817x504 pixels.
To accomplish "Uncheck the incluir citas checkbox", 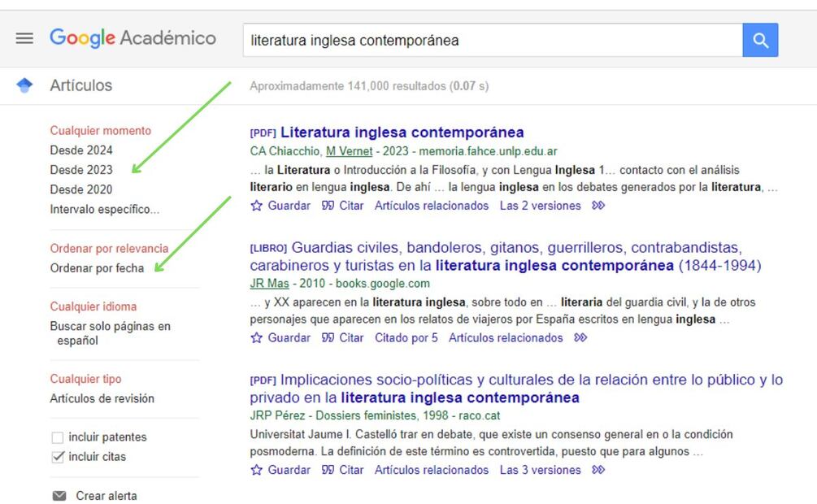I will [58, 457].
